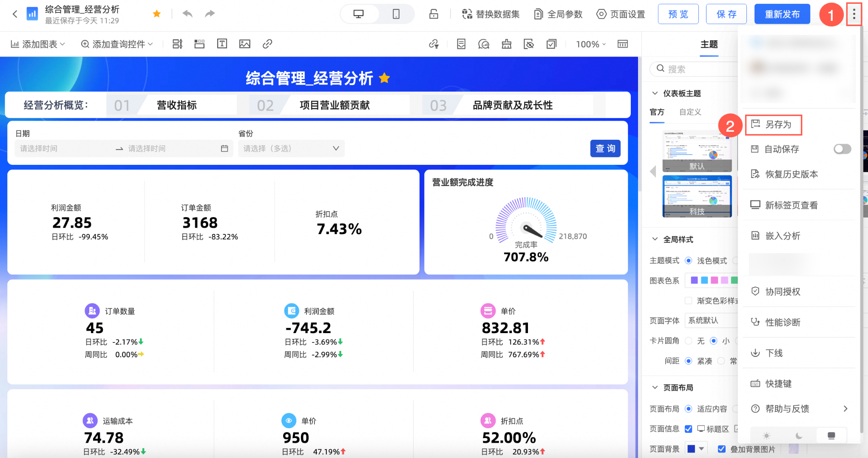
Task: Click the hidden-eye visibility icon in toolbar
Action: tap(529, 44)
